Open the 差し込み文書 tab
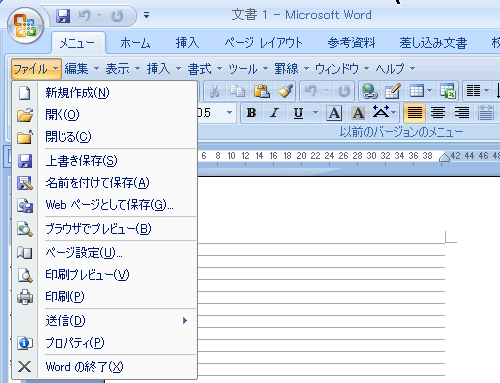 (x=433, y=43)
